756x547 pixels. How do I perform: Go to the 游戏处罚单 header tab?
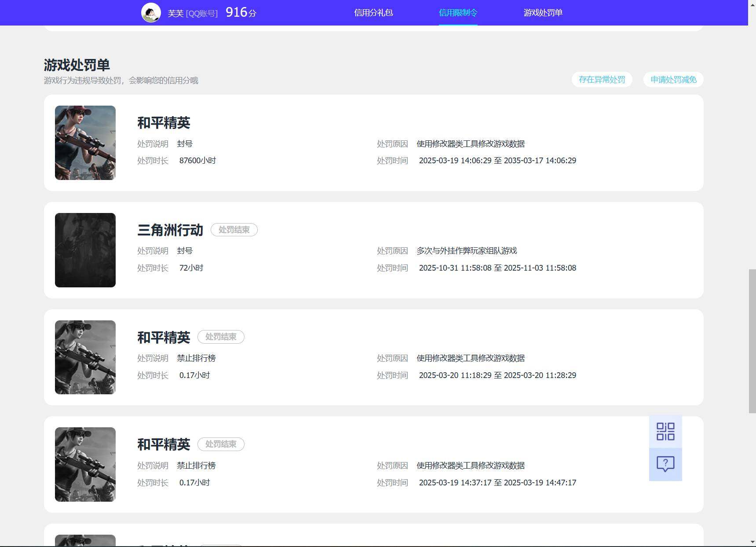point(543,13)
